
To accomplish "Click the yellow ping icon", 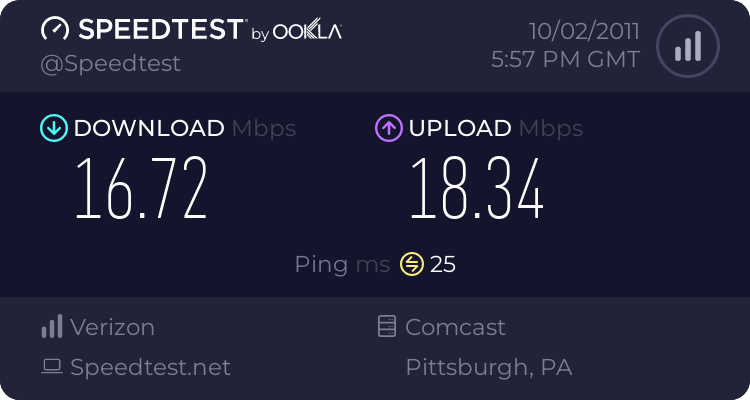I will tap(412, 264).
